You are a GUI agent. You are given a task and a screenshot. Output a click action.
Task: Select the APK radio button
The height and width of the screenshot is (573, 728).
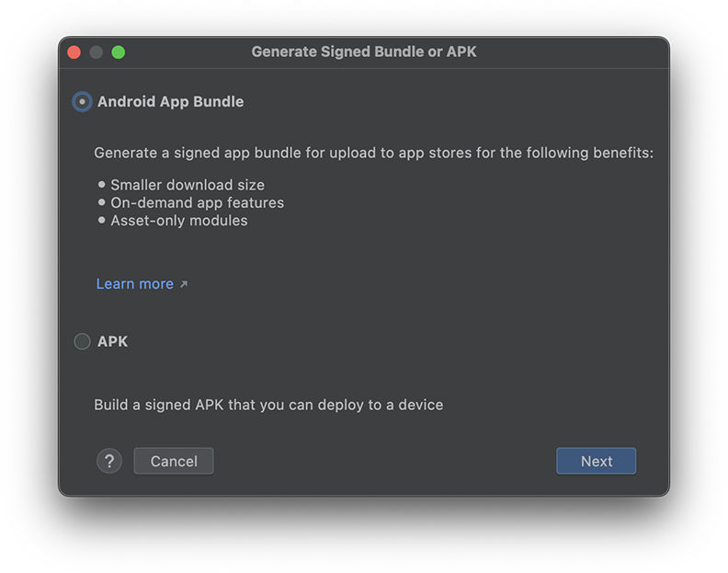click(82, 341)
